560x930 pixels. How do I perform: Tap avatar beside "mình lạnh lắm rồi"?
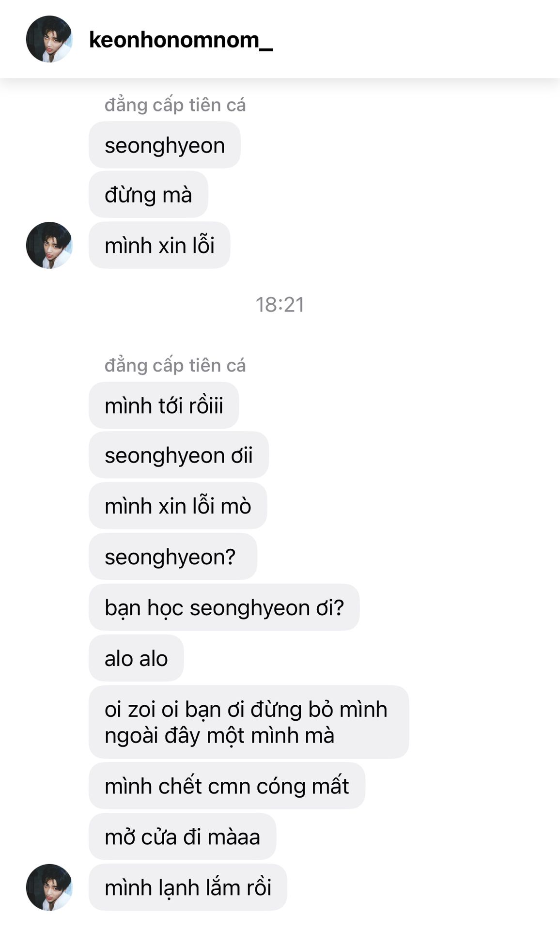(49, 887)
